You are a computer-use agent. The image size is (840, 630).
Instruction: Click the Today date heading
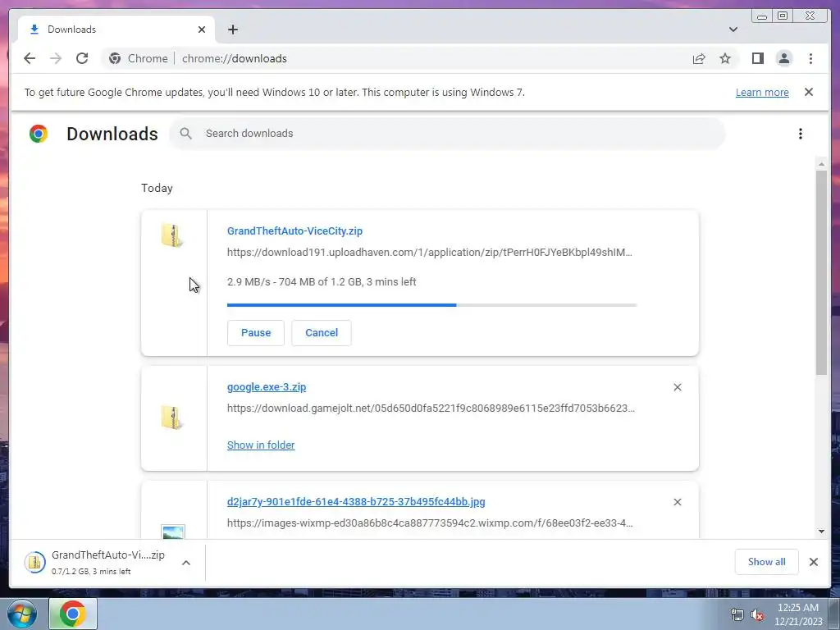pos(157,188)
